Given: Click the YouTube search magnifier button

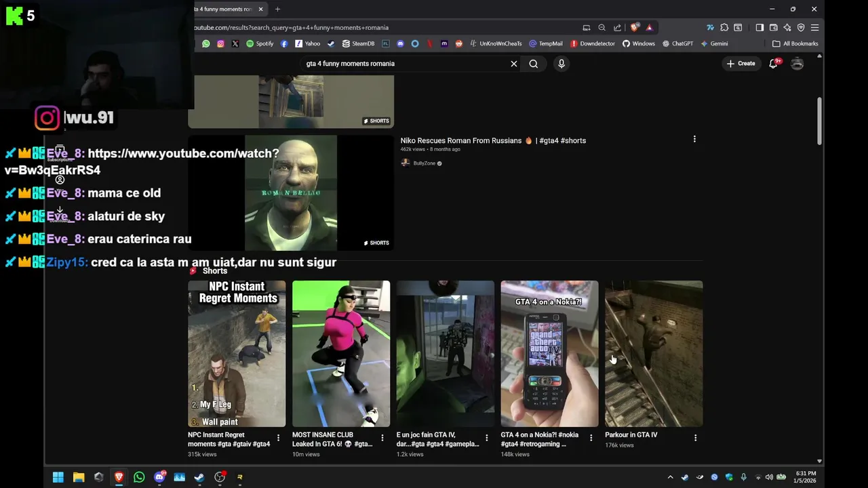Looking at the screenshot, I should click(534, 64).
